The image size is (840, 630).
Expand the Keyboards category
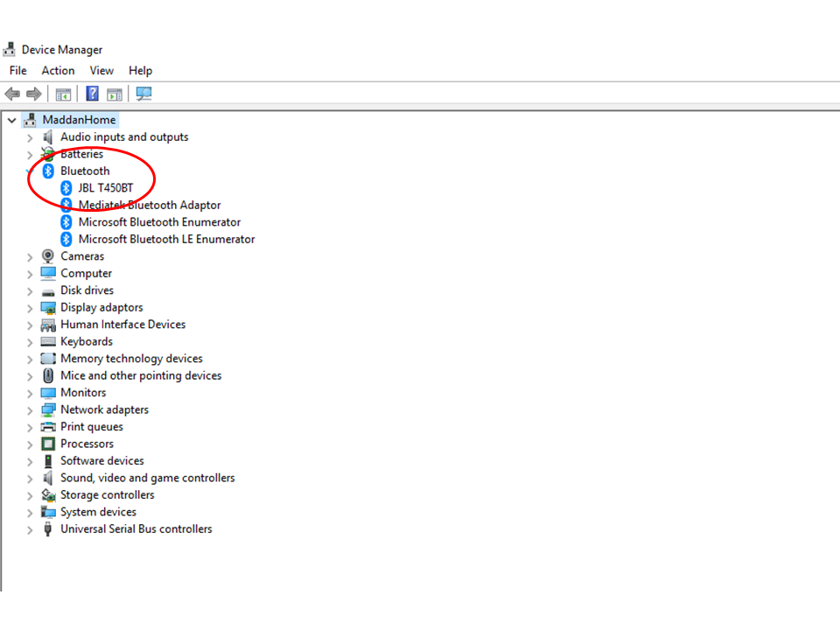click(x=30, y=343)
